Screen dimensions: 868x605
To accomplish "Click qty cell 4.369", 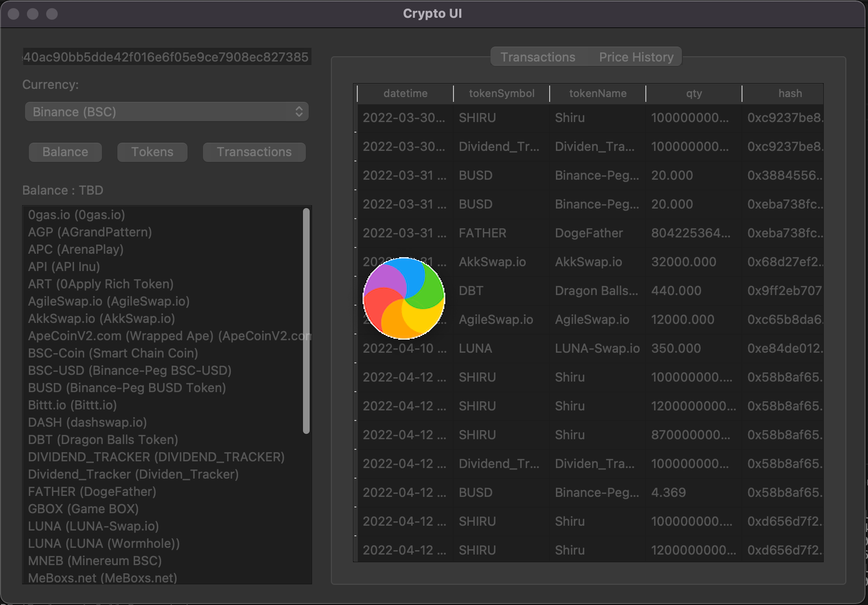I will [x=694, y=493].
